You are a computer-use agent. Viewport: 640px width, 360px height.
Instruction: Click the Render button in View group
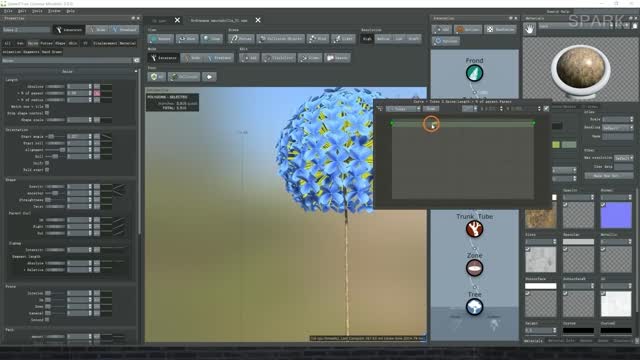[x=160, y=39]
